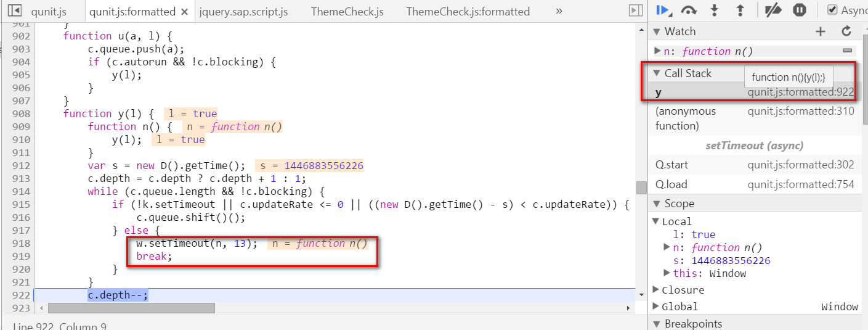
Task: Set breakpoint on line 912 gutter
Action: tap(20, 166)
